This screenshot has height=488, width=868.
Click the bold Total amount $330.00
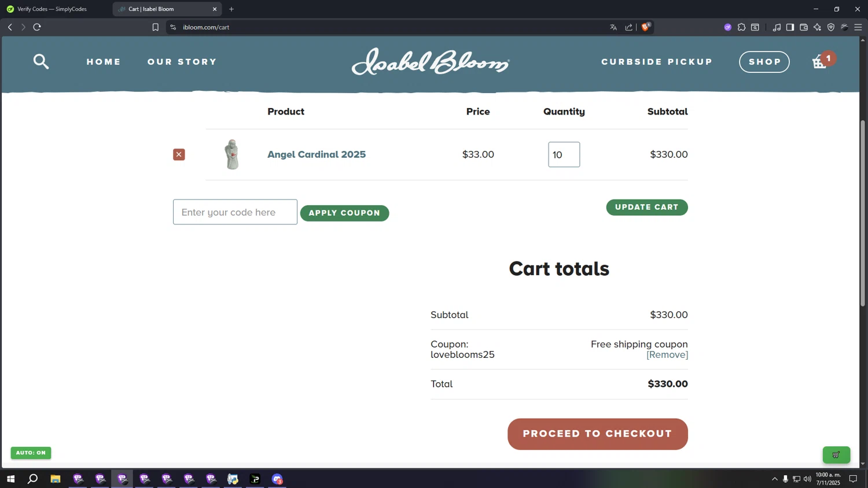668,384
